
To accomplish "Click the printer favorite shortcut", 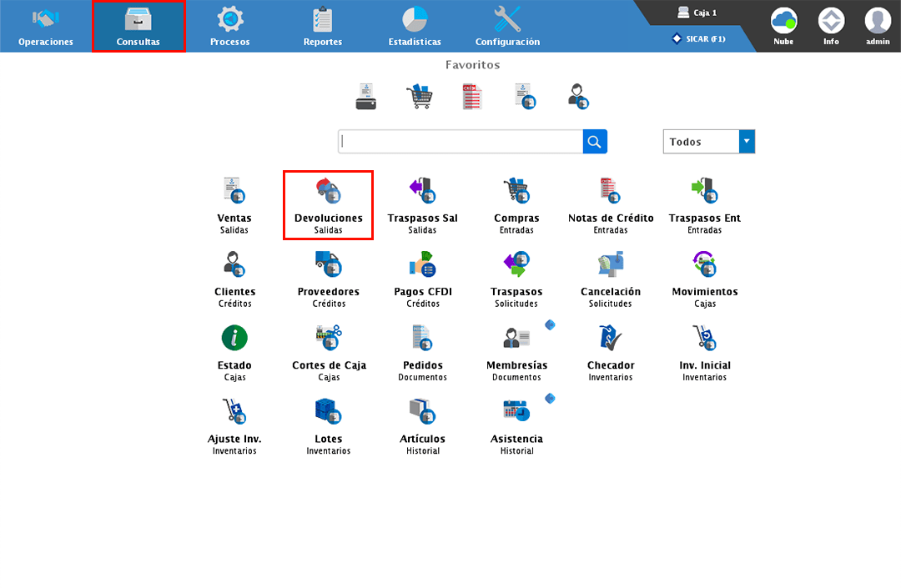I will tap(366, 98).
